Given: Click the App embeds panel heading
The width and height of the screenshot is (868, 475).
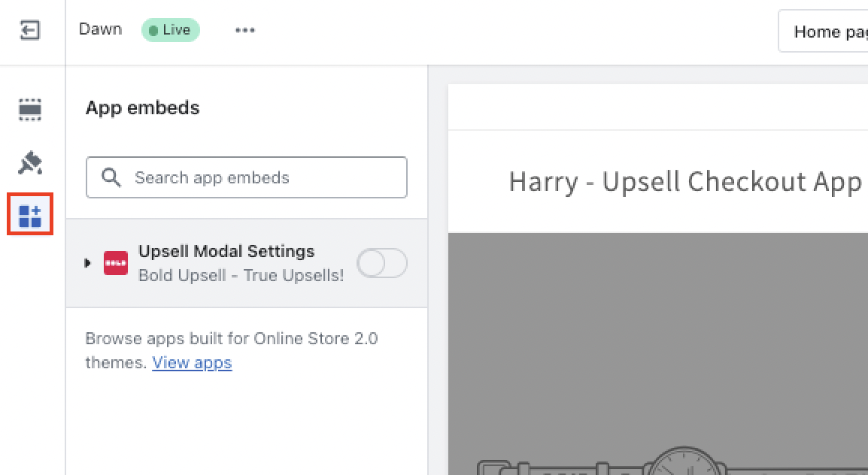Looking at the screenshot, I should [x=142, y=107].
